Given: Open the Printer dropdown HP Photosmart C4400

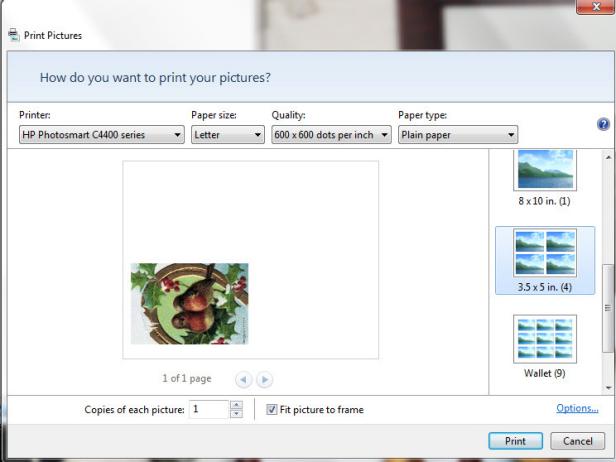Looking at the screenshot, I should click(x=102, y=135).
